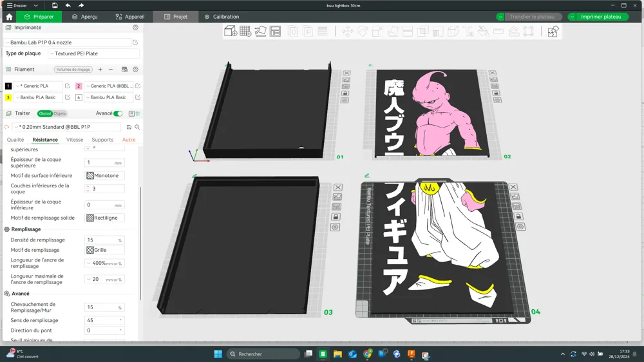
Task: Click the home icon in top bar
Action: pyautogui.click(x=9, y=17)
